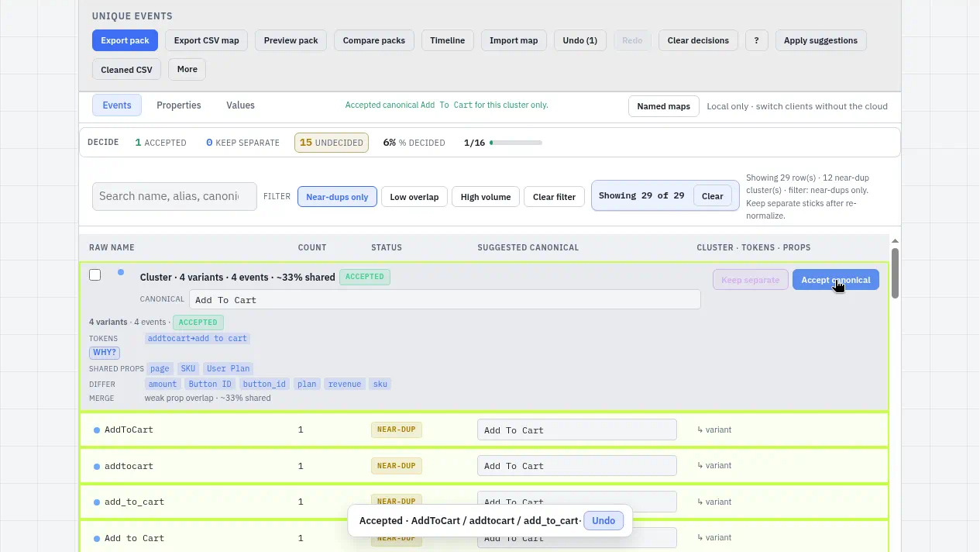
Task: Click the RAW NAME column header
Action: click(112, 247)
